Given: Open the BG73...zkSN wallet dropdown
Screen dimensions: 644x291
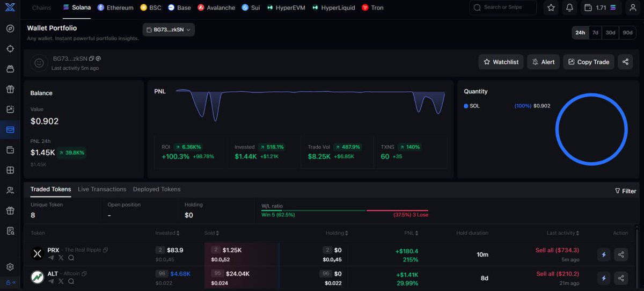Looking at the screenshot, I should (x=169, y=30).
